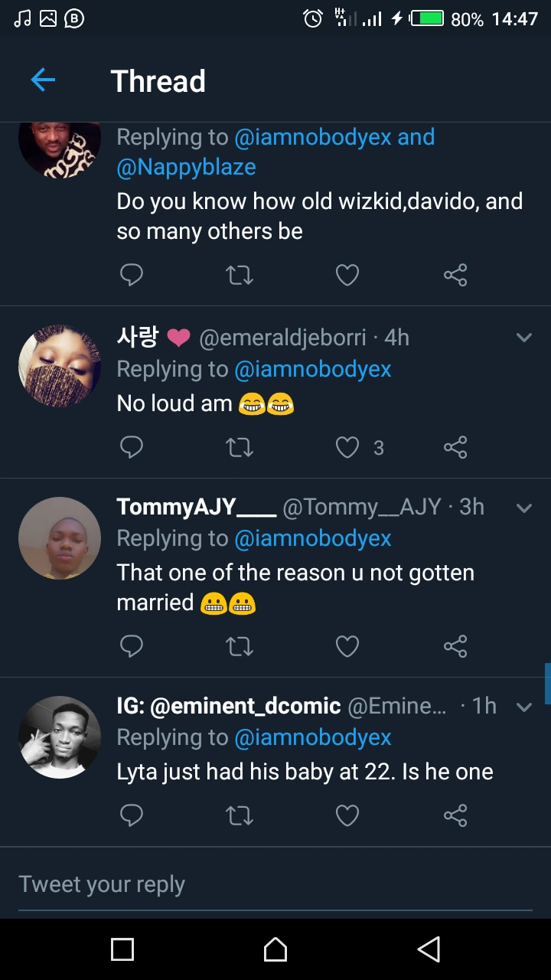Open dropdown arrow on TommyAJY tweet
The height and width of the screenshot is (980, 551).
coord(524,508)
